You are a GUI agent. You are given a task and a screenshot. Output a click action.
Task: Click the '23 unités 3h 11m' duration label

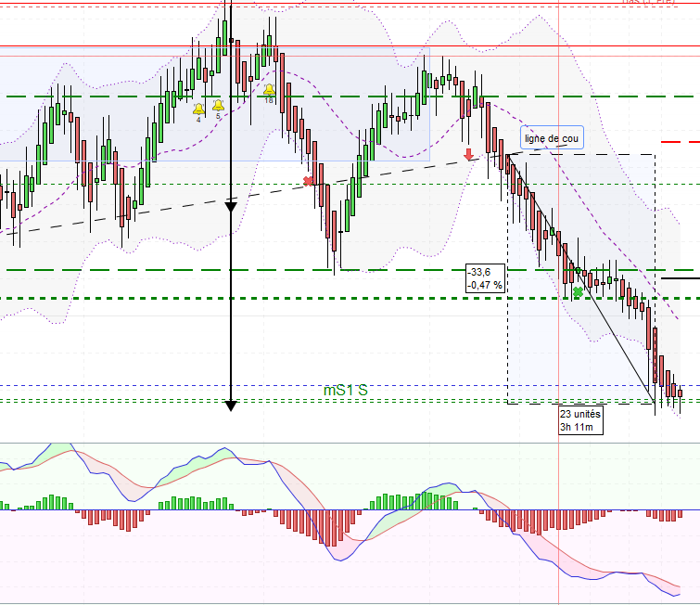click(x=580, y=420)
